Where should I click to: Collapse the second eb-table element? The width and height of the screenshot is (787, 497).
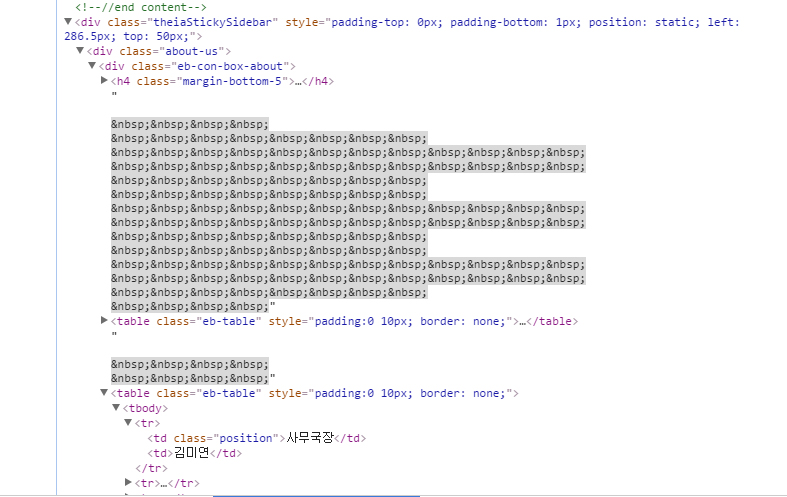pyautogui.click(x=104, y=393)
